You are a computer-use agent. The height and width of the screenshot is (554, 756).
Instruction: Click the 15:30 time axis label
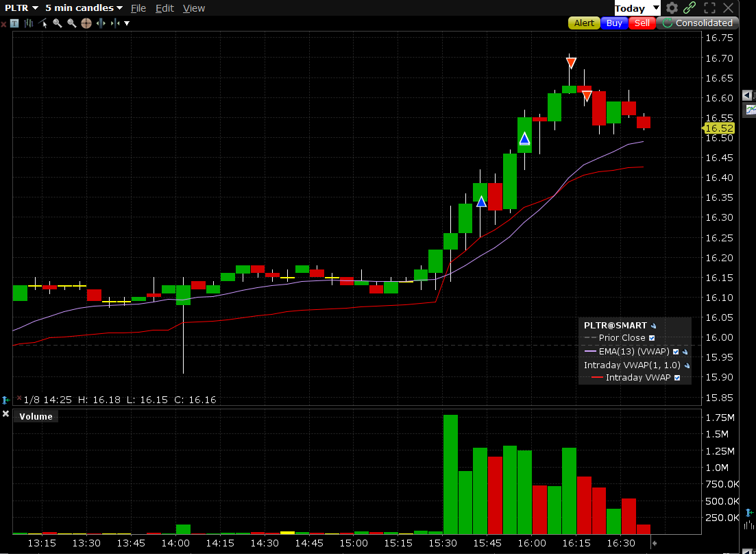[x=443, y=544]
